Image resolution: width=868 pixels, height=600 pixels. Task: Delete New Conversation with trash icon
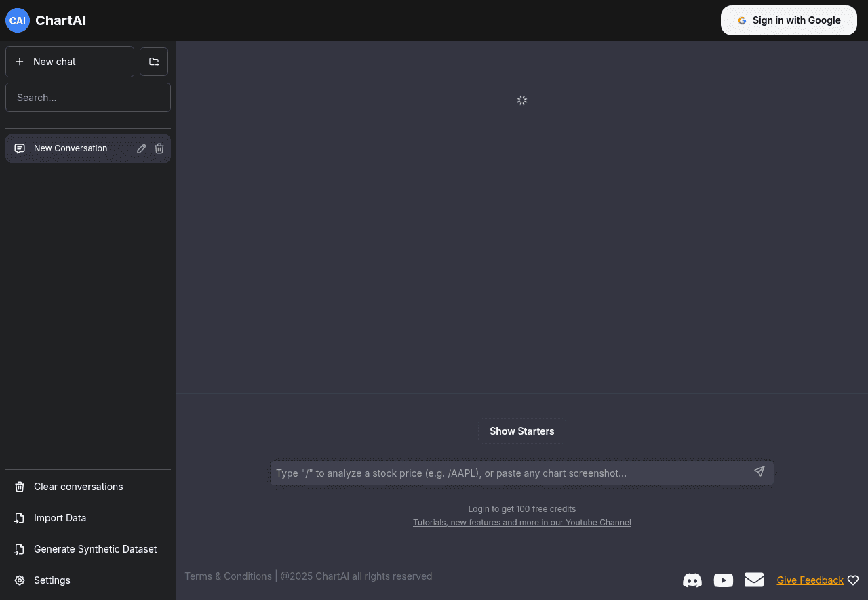(x=159, y=148)
